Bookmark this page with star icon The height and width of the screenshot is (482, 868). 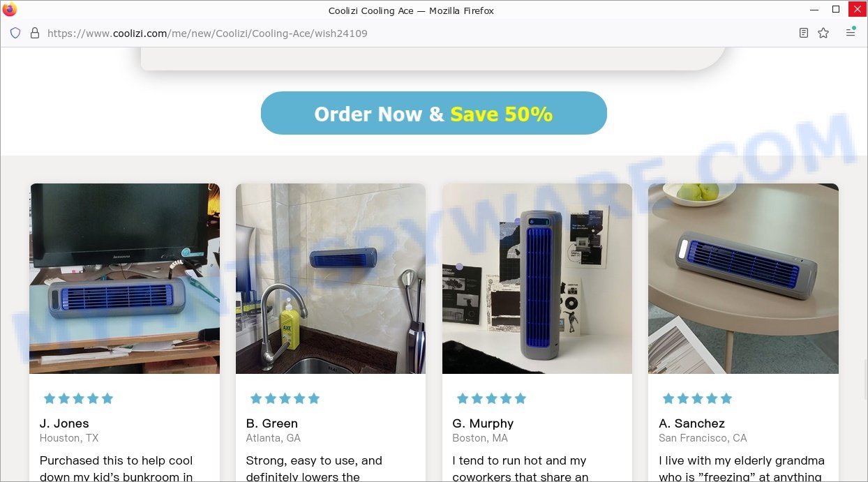pos(823,33)
